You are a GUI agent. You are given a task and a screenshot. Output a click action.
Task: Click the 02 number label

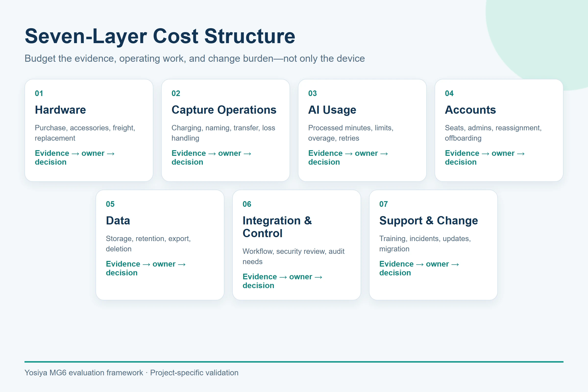tap(176, 93)
